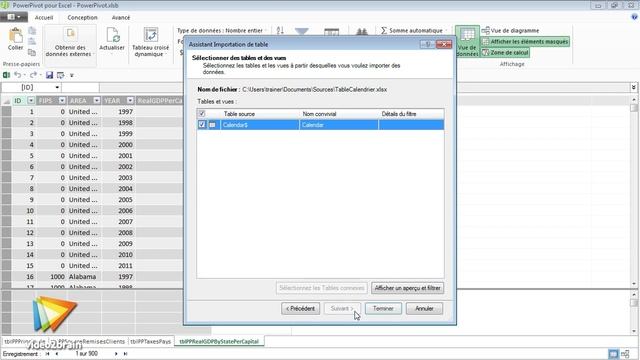The height and width of the screenshot is (360, 640).
Task: Click the save floppy disk icon
Action: click(49, 75)
